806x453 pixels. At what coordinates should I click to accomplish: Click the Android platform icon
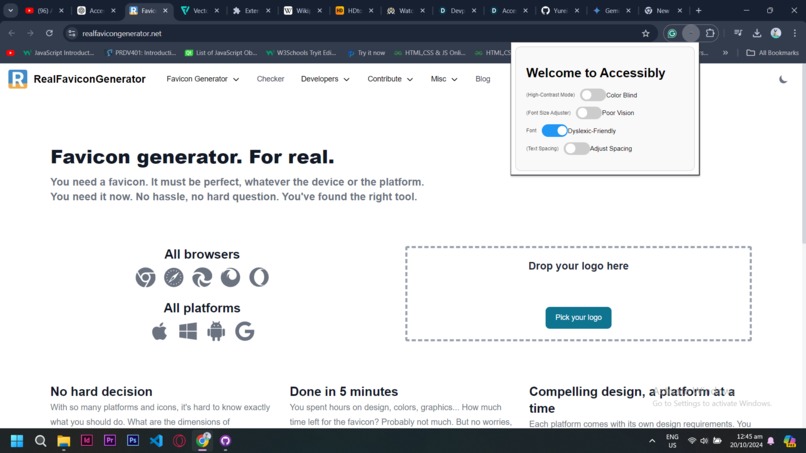(216, 332)
